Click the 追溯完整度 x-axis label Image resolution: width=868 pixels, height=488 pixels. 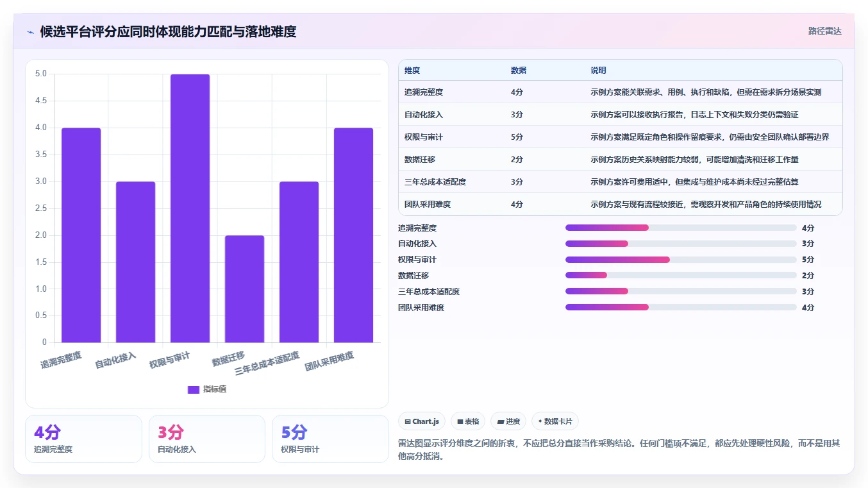tap(61, 360)
